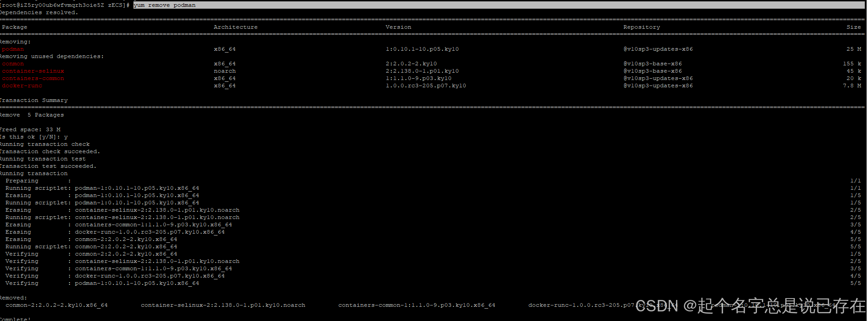
Task: Click version '2:2.0.2-2.ky10' in the table
Action: 411,64
